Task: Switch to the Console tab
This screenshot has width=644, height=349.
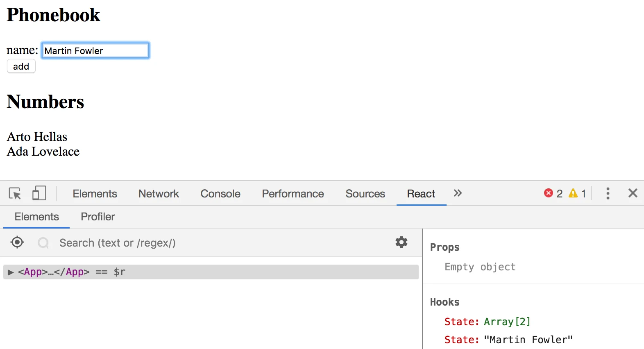Action: (220, 194)
